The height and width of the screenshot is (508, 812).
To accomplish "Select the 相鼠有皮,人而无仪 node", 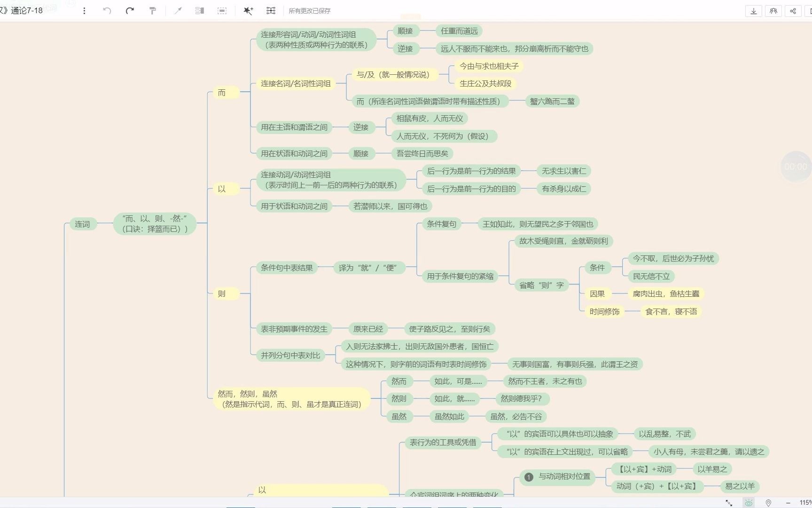I will pos(429,119).
